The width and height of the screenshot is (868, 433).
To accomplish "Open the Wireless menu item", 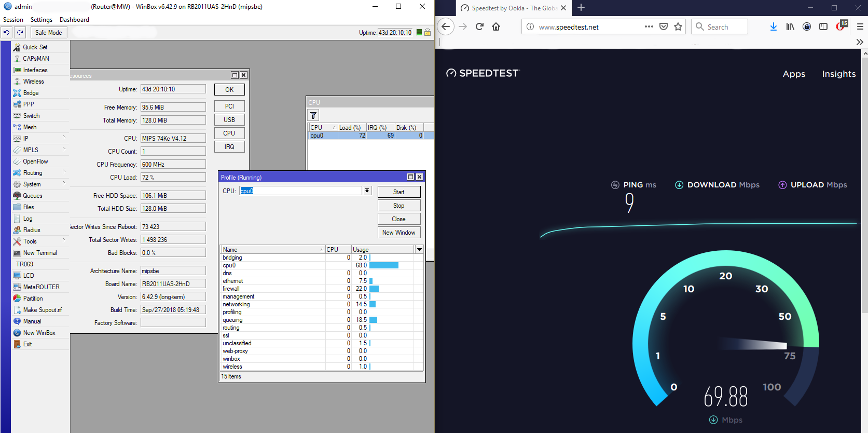I will [x=33, y=82].
